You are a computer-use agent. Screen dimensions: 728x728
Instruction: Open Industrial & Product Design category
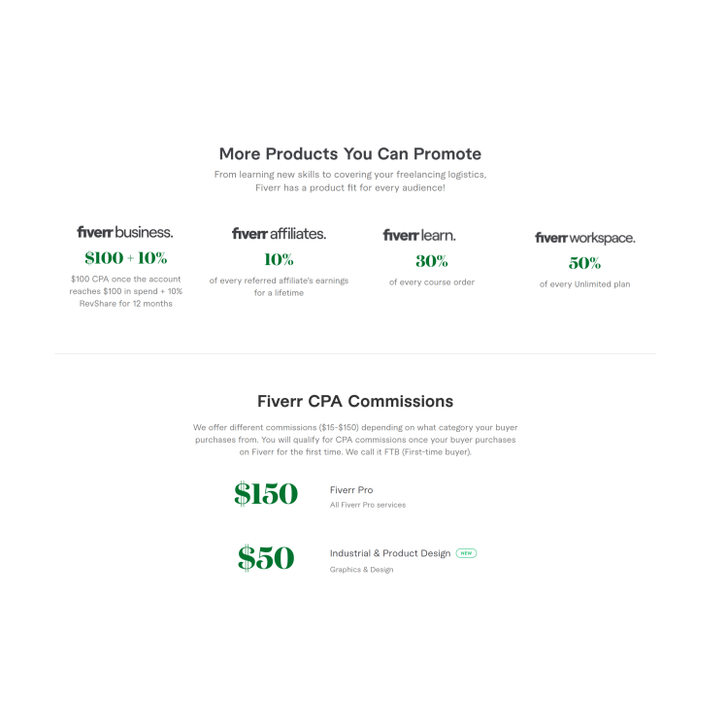(x=390, y=553)
